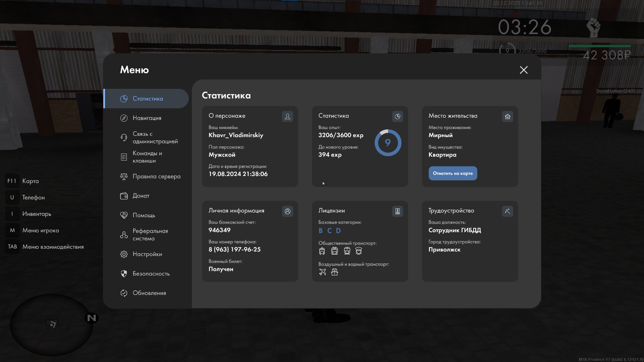The width and height of the screenshot is (644, 362).
Task: Click the boat license icon
Action: [x=334, y=272]
